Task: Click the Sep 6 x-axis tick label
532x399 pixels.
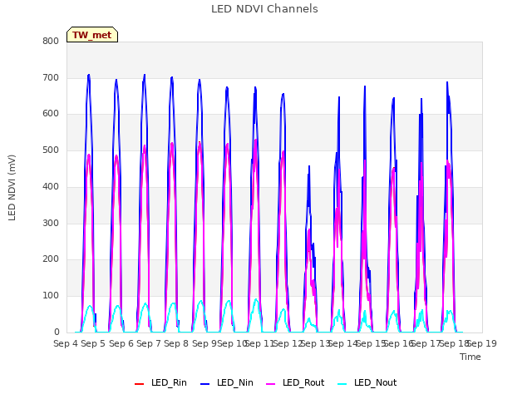Action: pos(121,343)
